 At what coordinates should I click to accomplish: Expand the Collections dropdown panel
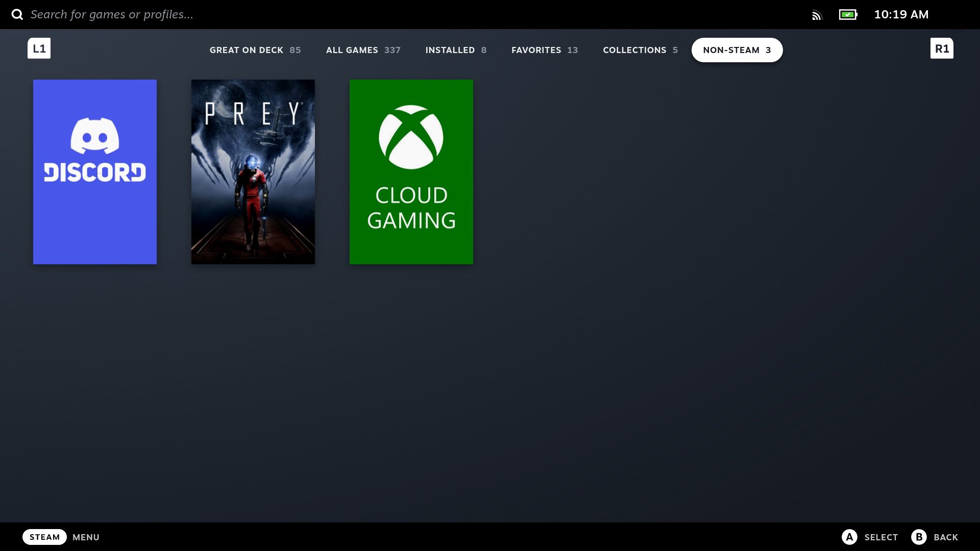click(640, 50)
